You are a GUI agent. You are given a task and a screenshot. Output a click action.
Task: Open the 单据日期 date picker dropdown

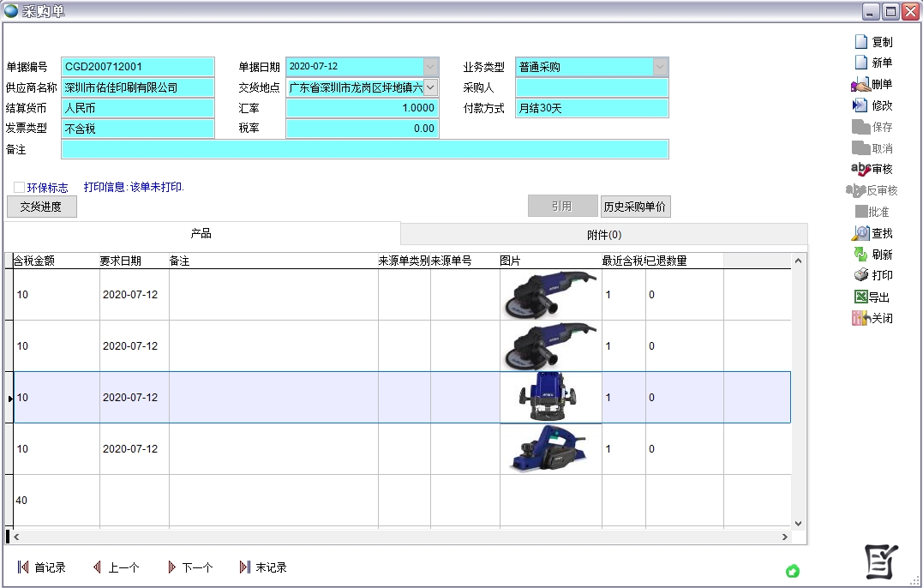(429, 66)
